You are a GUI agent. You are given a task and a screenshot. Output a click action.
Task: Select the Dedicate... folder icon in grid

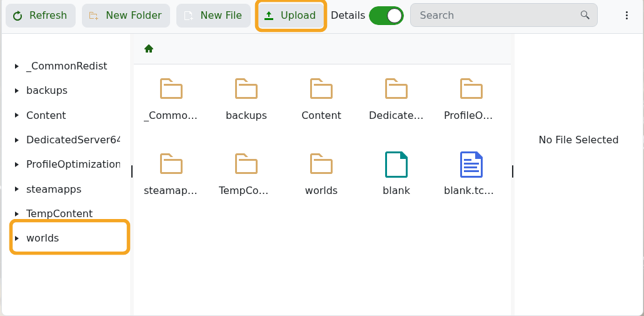[x=396, y=89]
